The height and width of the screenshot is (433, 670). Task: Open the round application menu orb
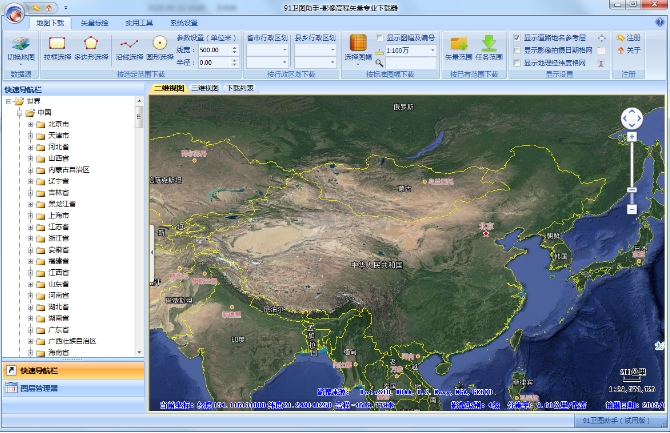click(14, 13)
